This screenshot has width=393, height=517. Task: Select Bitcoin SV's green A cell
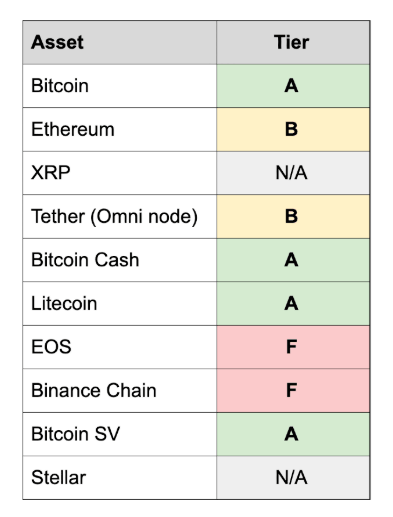pos(293,434)
